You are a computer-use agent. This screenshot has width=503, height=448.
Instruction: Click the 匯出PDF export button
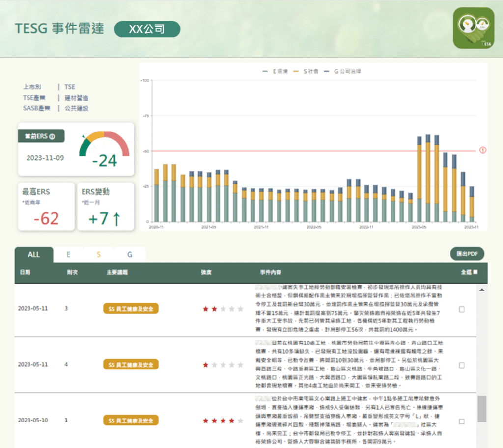point(467,254)
